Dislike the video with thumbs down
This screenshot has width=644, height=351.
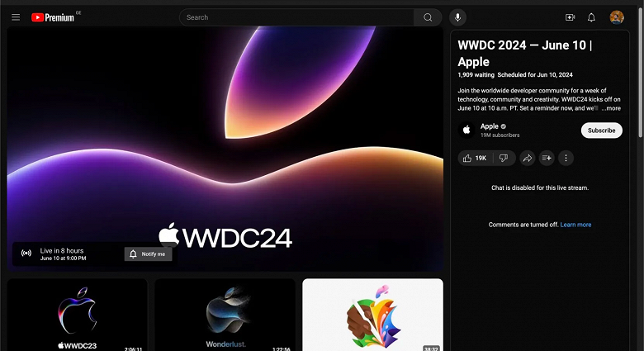(x=504, y=158)
